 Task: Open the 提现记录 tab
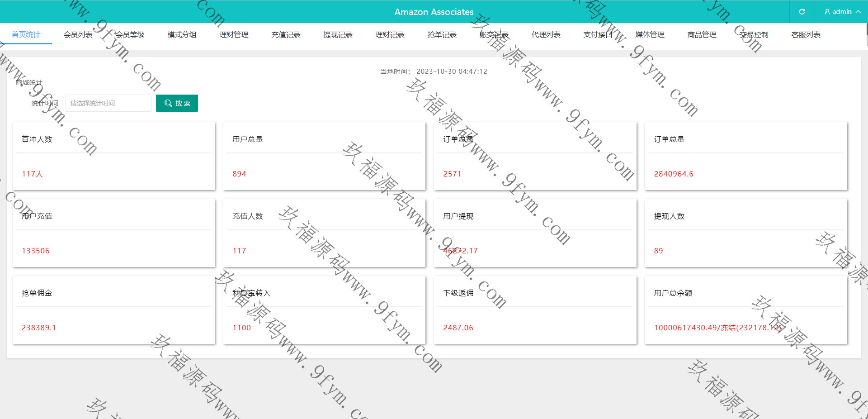(338, 35)
